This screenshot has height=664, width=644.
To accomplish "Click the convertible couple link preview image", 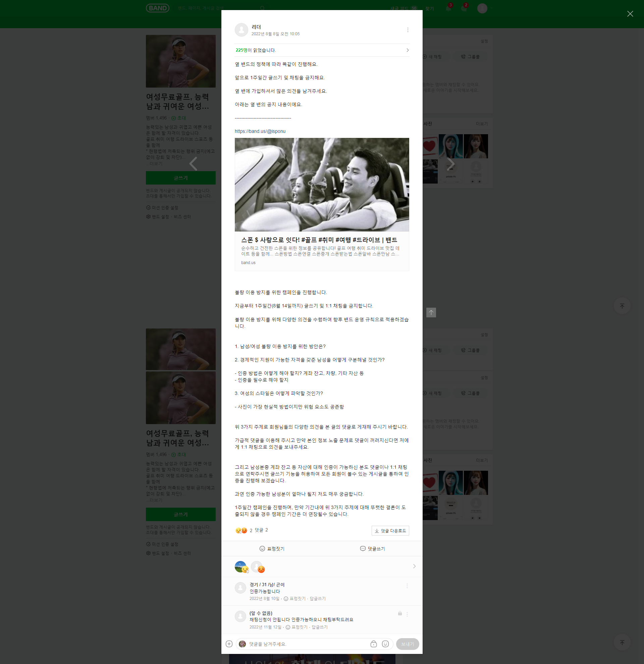I will 322,185.
